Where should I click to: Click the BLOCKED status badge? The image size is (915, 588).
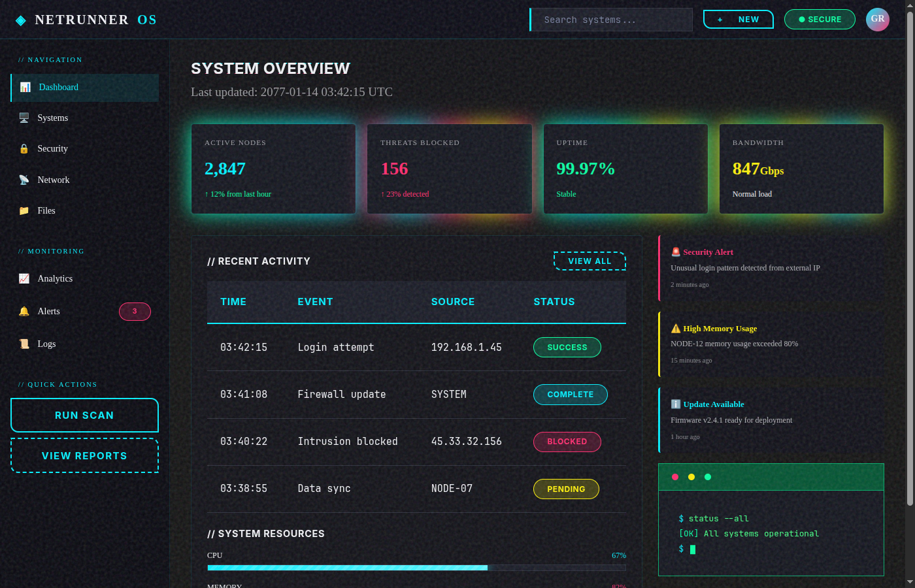tap(567, 442)
